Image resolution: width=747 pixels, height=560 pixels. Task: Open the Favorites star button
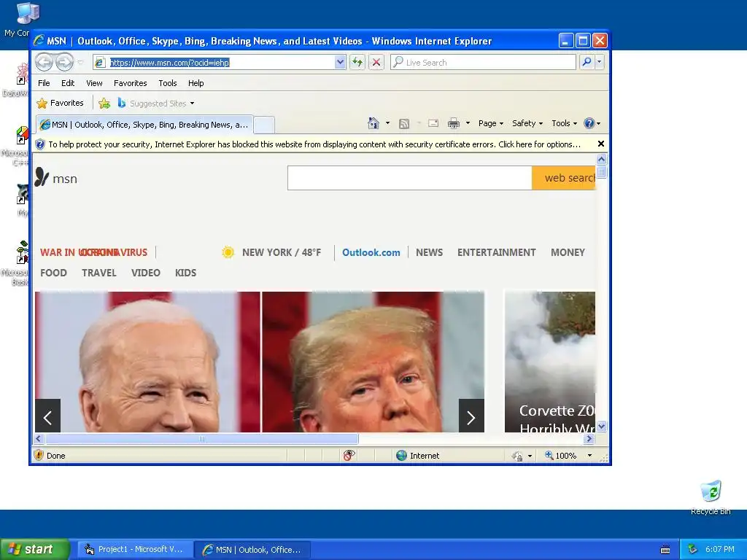click(x=61, y=103)
